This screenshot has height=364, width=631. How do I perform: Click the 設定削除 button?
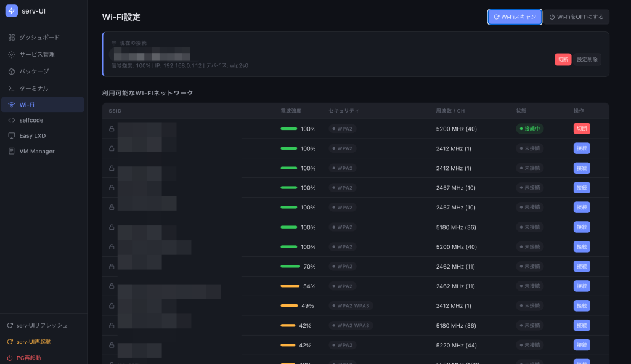(587, 60)
